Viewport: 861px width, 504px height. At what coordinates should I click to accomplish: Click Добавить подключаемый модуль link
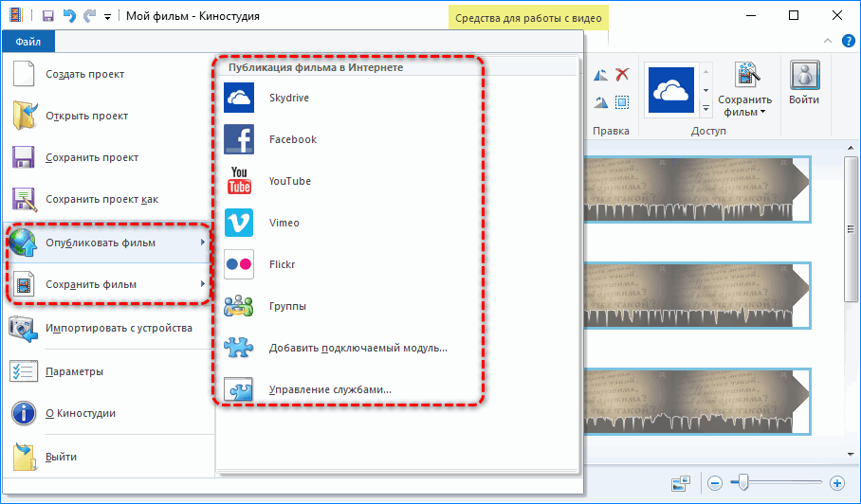[357, 348]
